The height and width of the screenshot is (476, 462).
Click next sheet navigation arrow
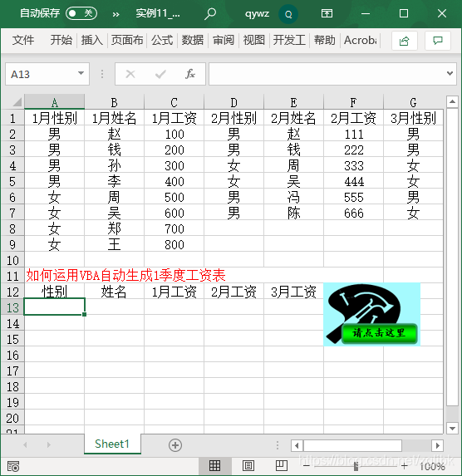(x=48, y=445)
